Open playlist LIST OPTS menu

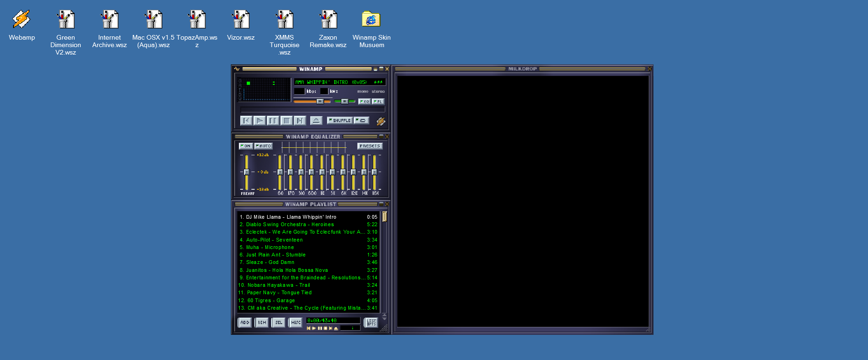371,322
